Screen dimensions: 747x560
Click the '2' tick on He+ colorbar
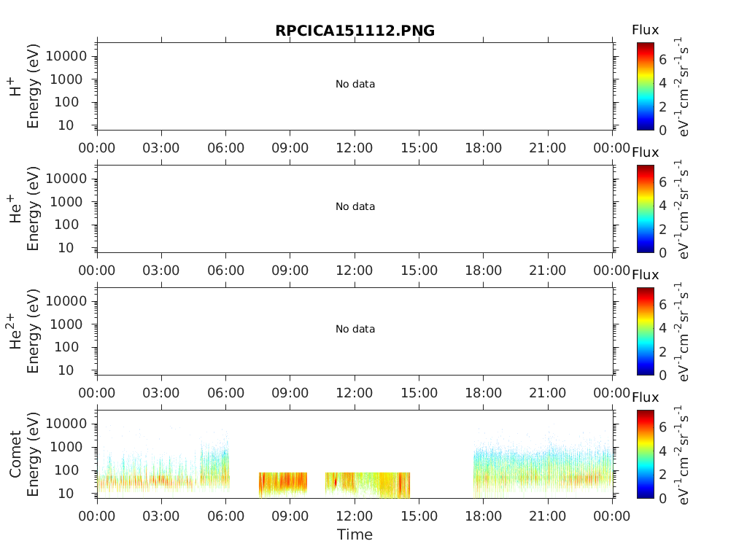662,229
